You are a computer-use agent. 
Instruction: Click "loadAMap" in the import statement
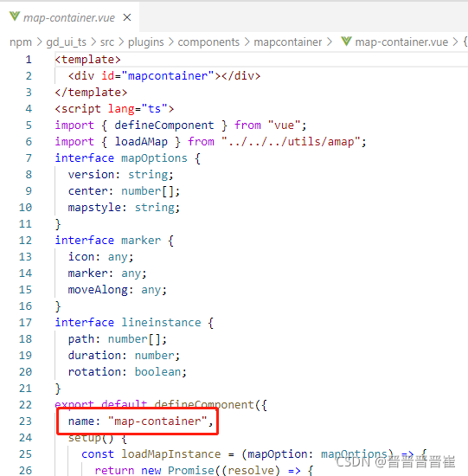pyautogui.click(x=141, y=142)
